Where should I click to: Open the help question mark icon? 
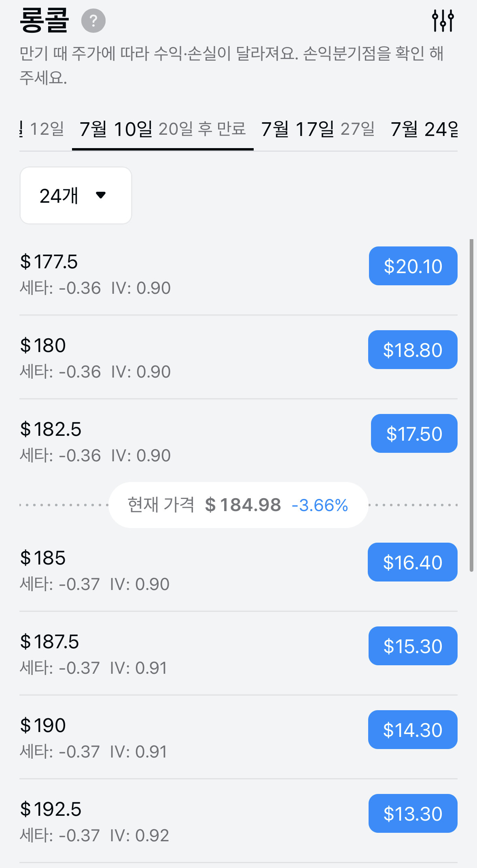point(93,21)
